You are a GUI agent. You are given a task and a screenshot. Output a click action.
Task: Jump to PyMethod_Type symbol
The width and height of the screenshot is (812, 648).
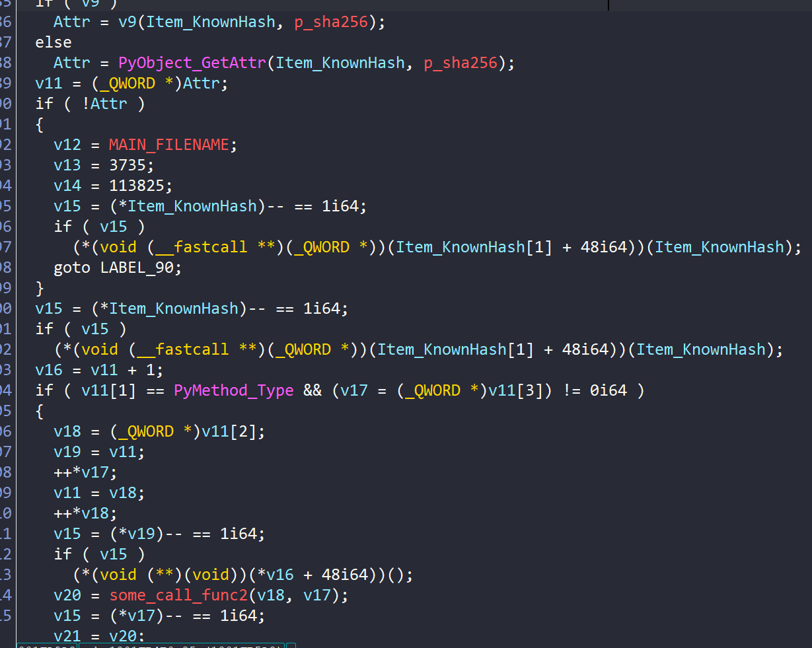tap(233, 390)
